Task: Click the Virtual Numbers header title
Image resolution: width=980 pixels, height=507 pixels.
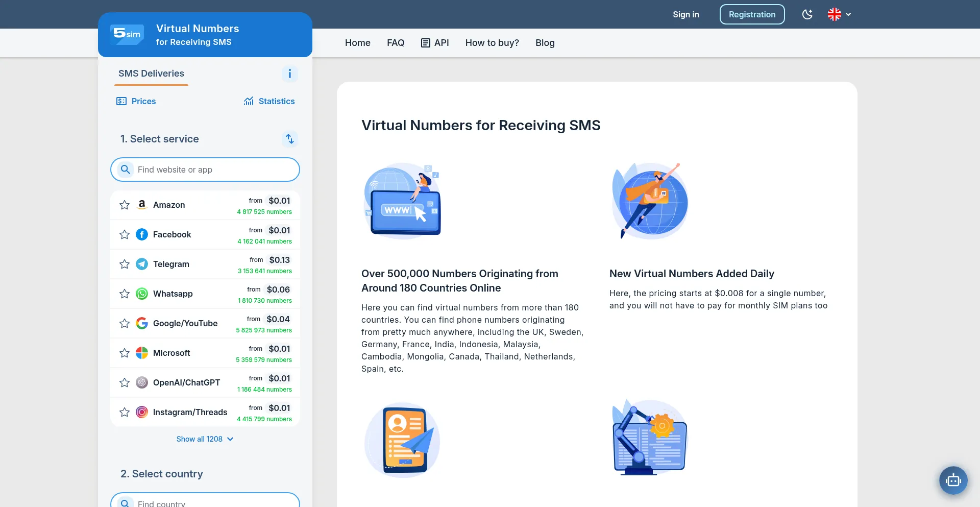Action: click(198, 29)
